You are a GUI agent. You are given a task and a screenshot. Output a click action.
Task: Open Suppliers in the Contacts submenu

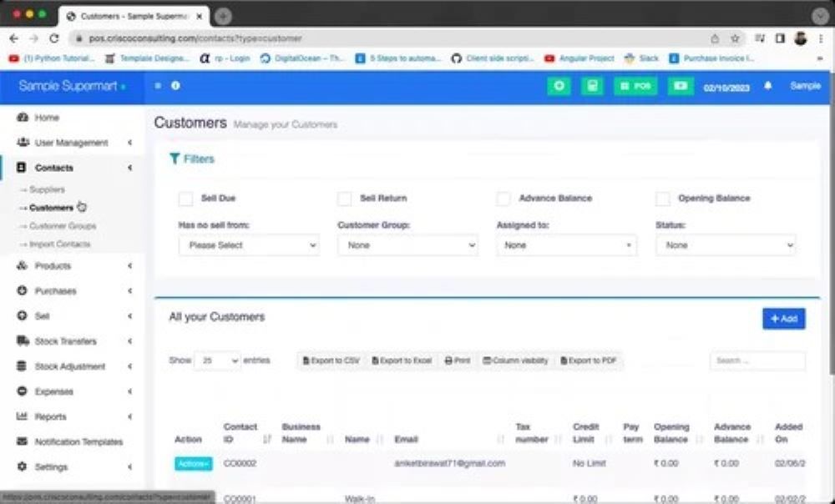point(47,189)
